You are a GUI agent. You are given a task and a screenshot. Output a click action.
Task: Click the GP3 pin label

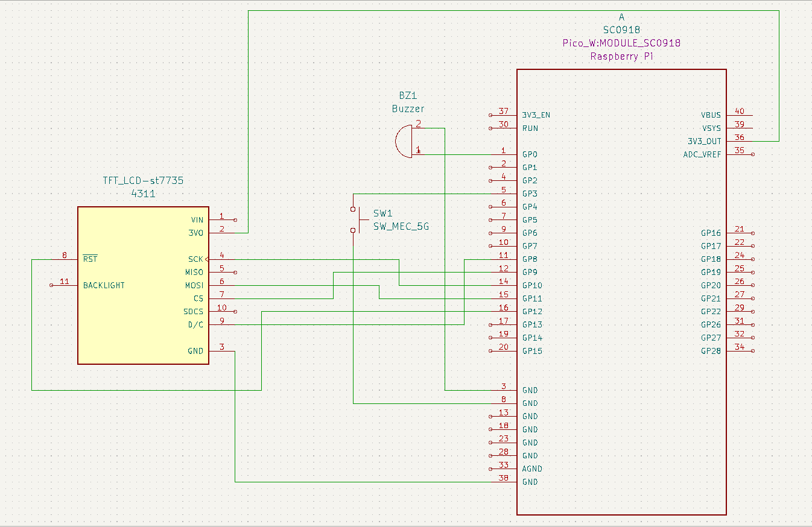tap(530, 194)
